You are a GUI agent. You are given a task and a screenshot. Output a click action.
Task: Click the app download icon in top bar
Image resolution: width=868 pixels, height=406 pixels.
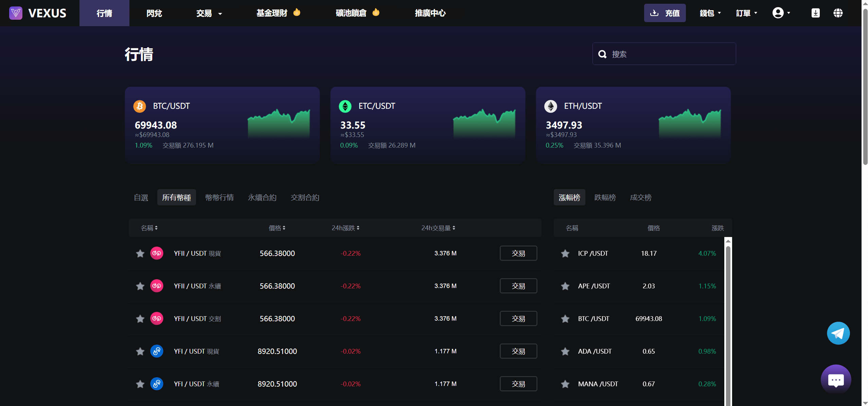[x=815, y=13]
